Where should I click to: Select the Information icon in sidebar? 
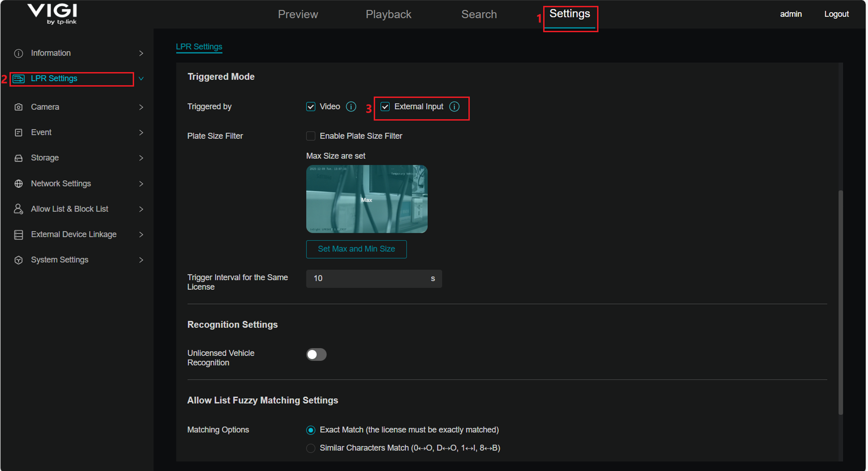click(18, 53)
